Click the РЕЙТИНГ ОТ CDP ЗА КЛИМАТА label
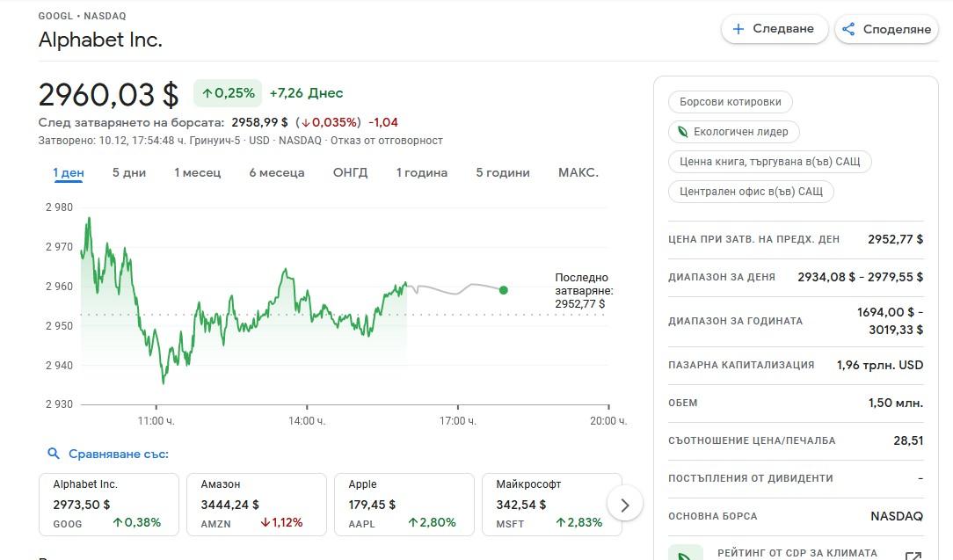This screenshot has width=953, height=560. tap(797, 553)
